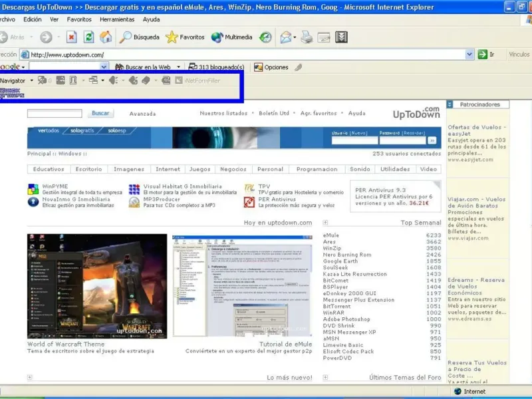Click the History icon beside Multimedia

tap(265, 37)
